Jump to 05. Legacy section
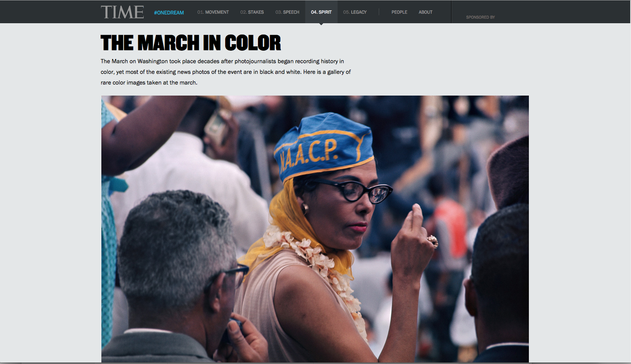The image size is (631, 364). click(x=355, y=12)
